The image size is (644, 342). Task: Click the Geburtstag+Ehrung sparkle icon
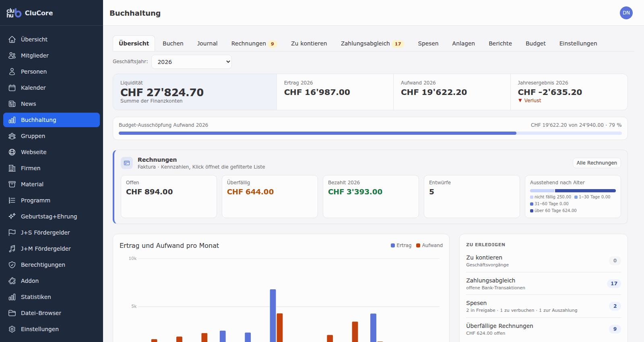[12, 216]
